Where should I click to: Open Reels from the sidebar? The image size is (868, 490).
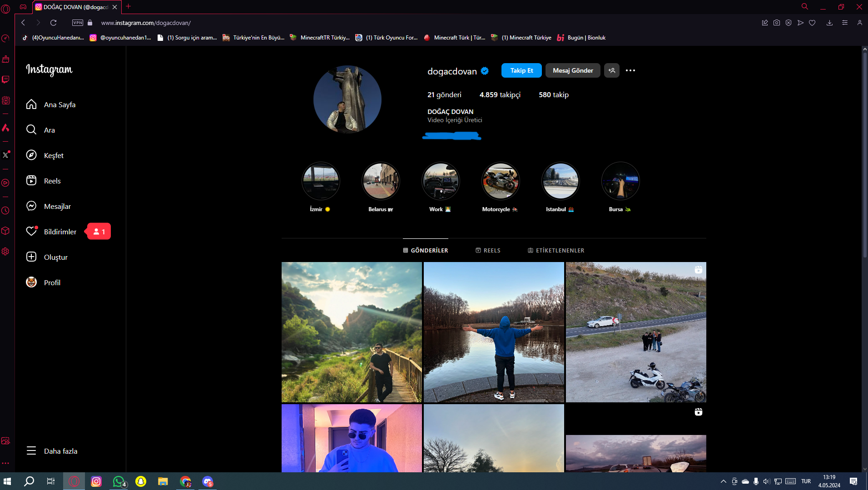pos(43,181)
